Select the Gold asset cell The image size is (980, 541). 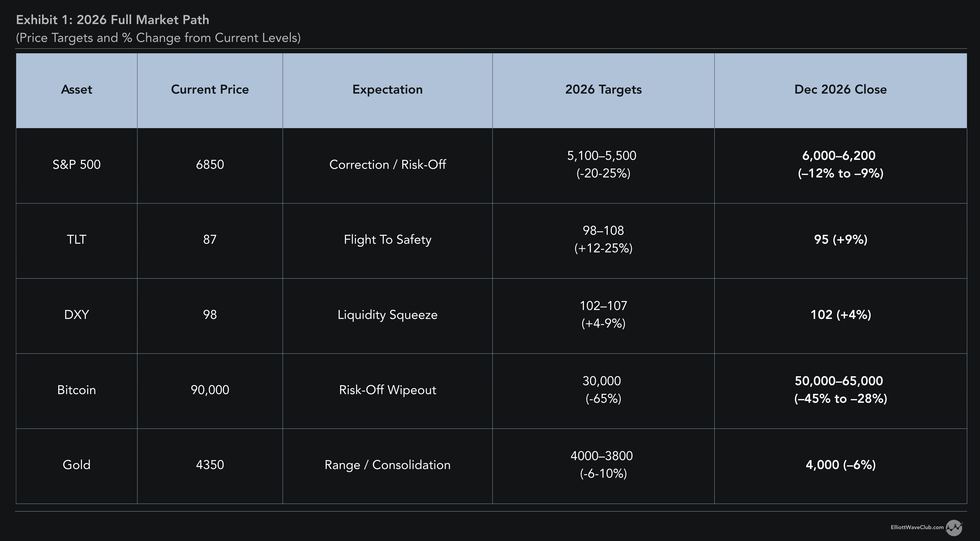[76, 465]
